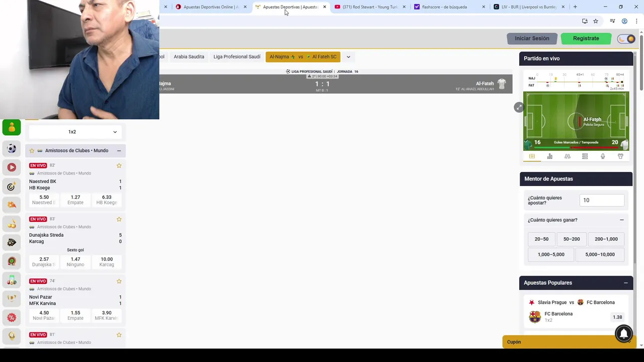Bet on Naestved at odds 5.50
644x362 pixels.
44,200
